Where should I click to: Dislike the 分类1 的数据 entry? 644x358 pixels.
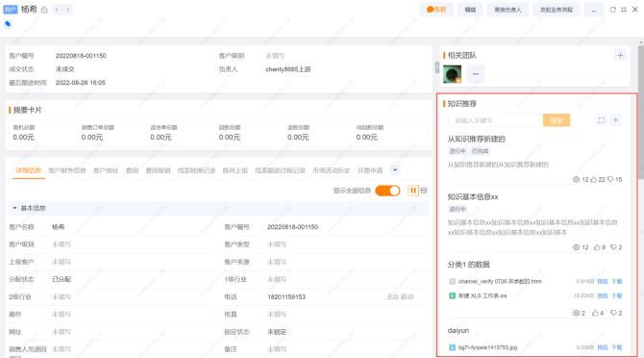tap(613, 313)
